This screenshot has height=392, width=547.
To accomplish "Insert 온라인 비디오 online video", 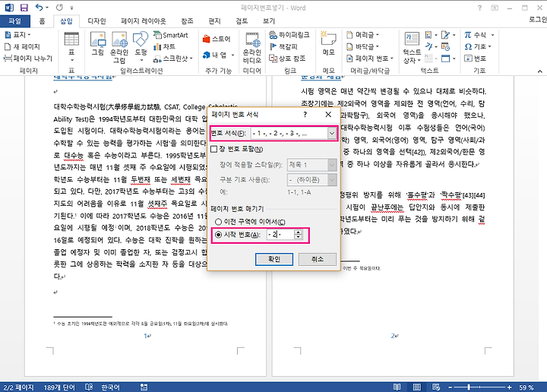I will point(252,47).
